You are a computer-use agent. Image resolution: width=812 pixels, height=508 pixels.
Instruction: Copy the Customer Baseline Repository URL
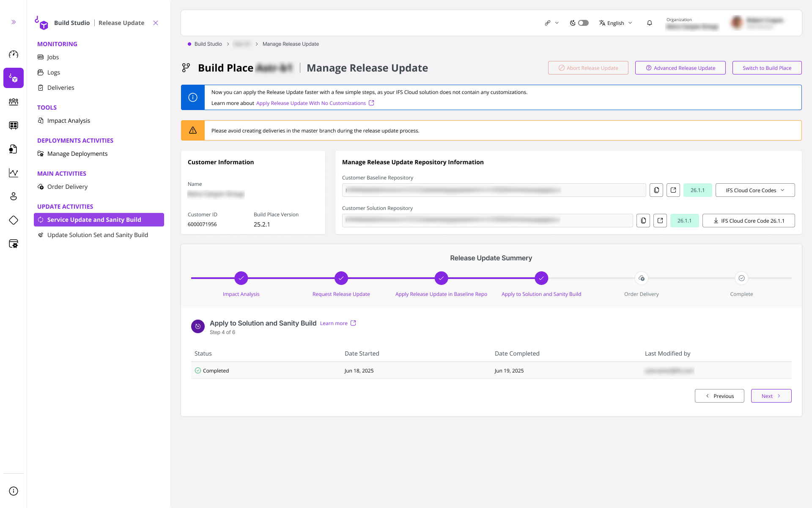click(x=656, y=190)
